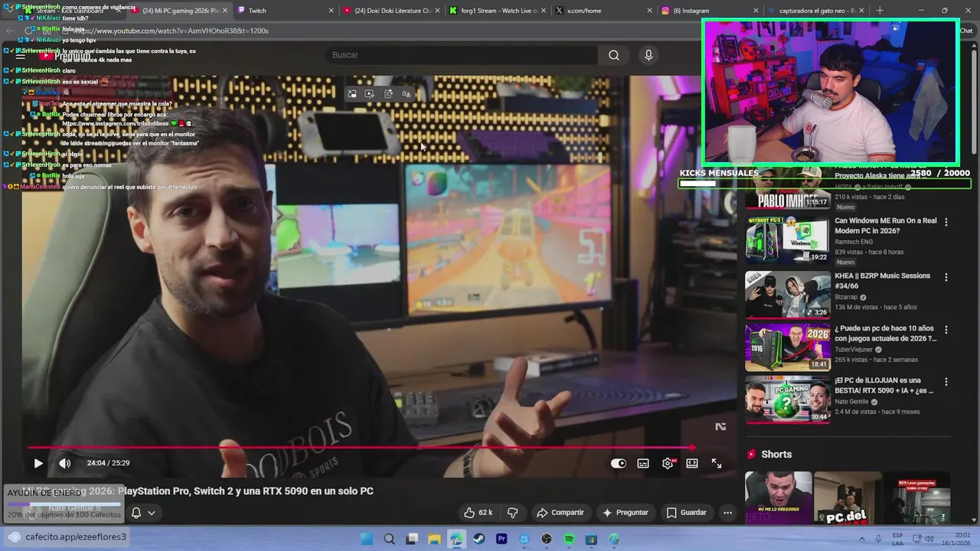Save the video with Guardar
Screen dimensions: 980x551
(x=687, y=513)
